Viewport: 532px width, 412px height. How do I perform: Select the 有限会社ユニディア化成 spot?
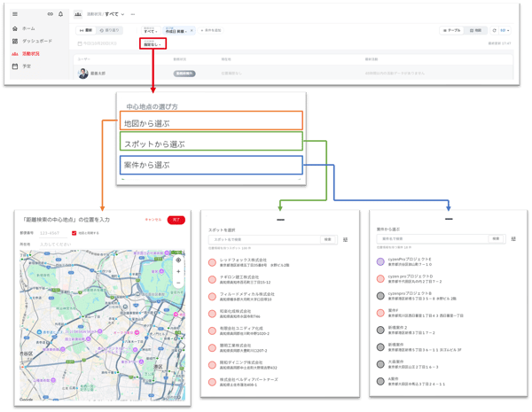(240, 331)
